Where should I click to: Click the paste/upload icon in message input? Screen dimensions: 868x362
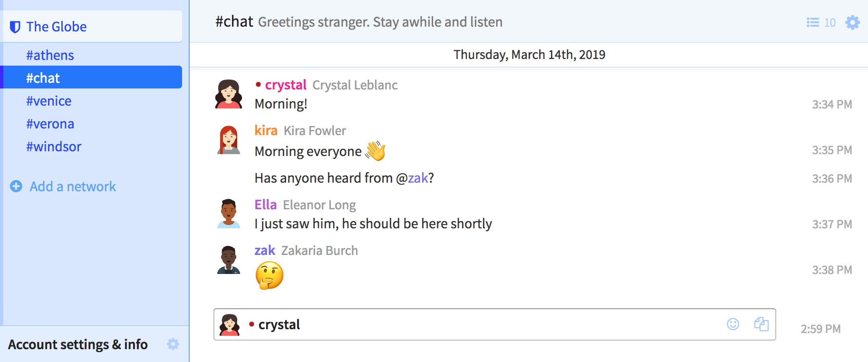point(762,324)
